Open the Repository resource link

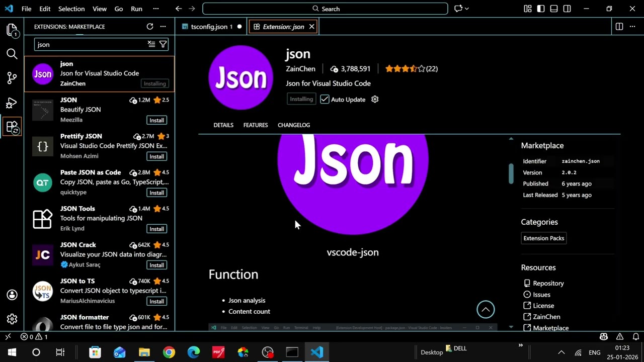click(x=548, y=284)
